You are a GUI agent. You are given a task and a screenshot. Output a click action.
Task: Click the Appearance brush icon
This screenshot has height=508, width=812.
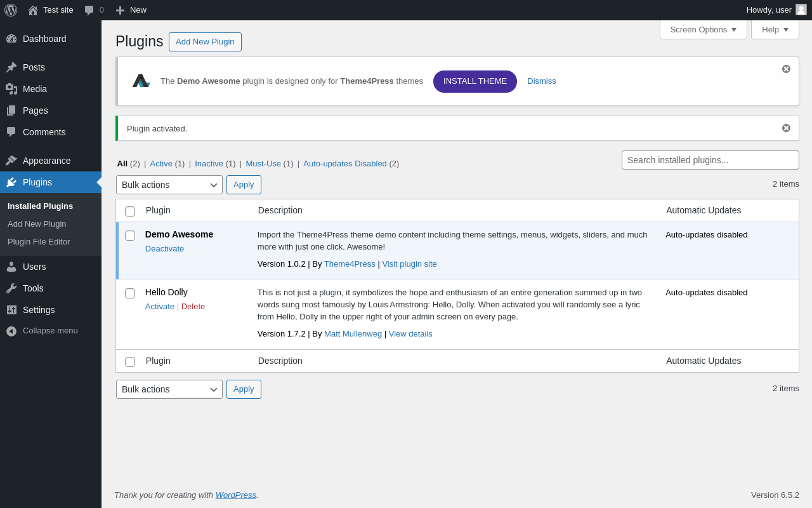coord(11,161)
